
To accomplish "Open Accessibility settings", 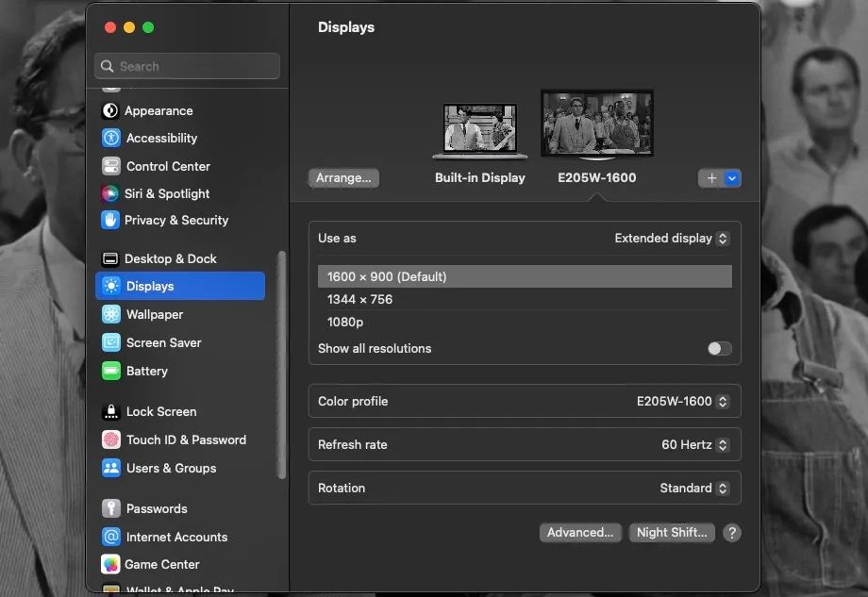I will [160, 138].
